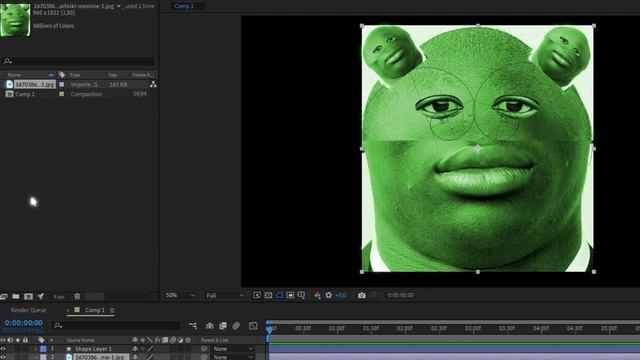
Task: Expand Shape Layer 1 properties
Action: point(36,349)
